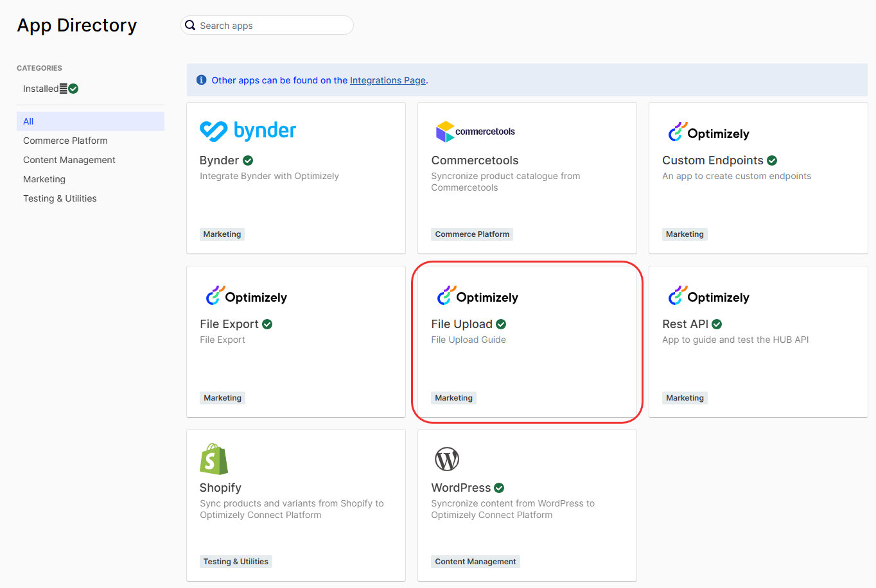Filter by Commerce Platform category

tap(66, 141)
